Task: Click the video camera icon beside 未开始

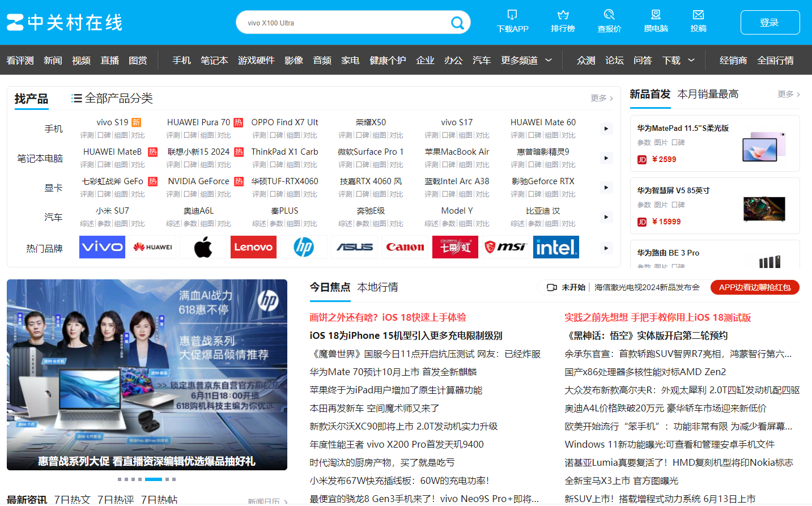Action: pyautogui.click(x=552, y=287)
